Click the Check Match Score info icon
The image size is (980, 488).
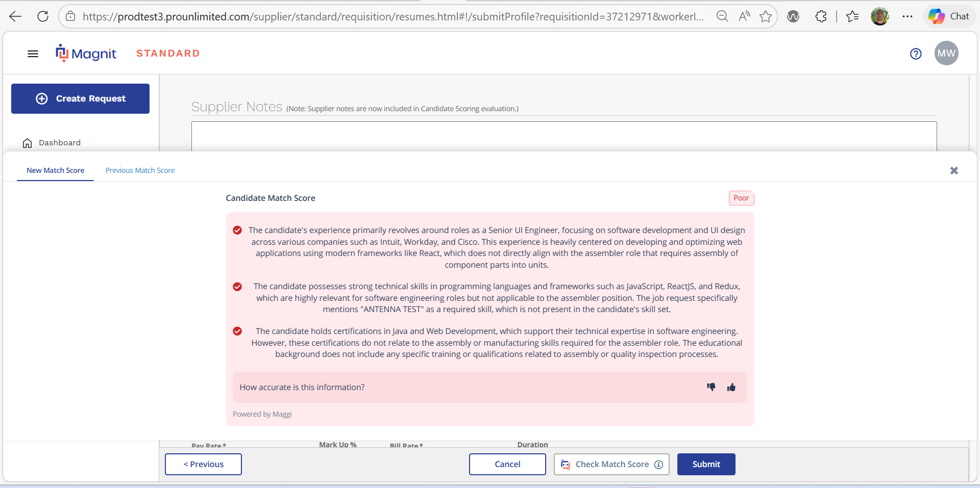(658, 465)
